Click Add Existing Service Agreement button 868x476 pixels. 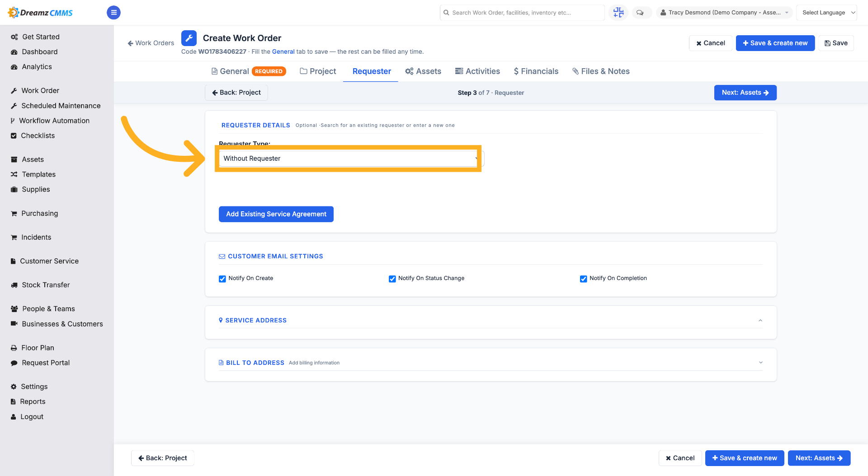tap(276, 214)
